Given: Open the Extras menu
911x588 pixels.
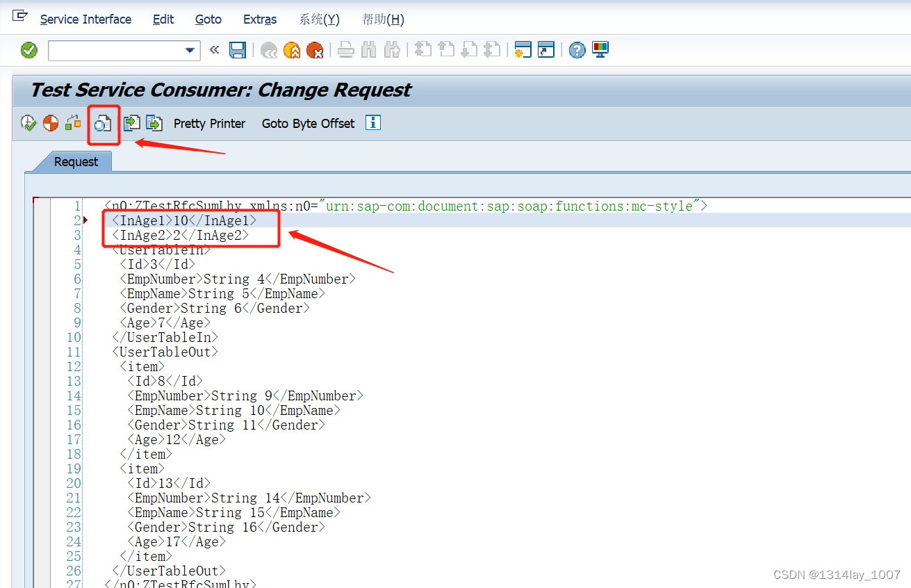Looking at the screenshot, I should click(x=260, y=19).
